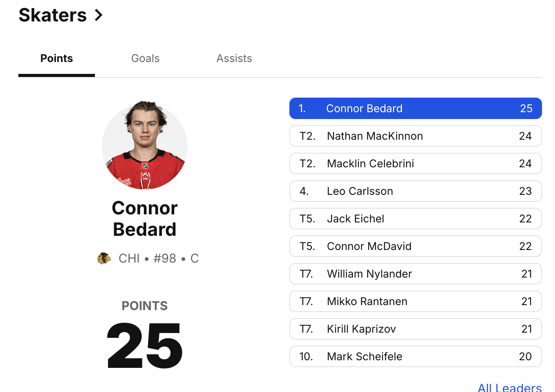Switch to the Assists tab
Image resolution: width=555 pixels, height=392 pixels.
(234, 58)
